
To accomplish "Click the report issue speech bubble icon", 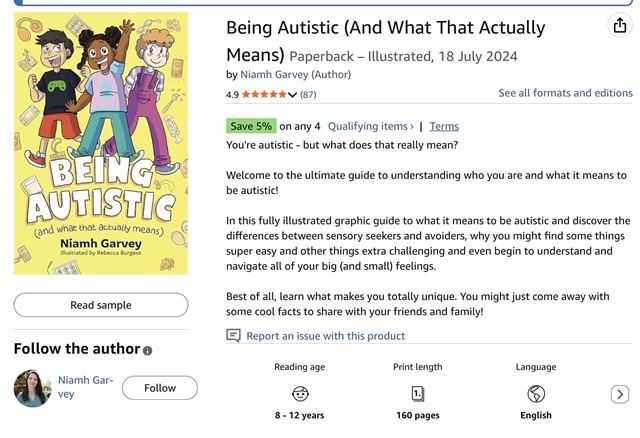I will [233, 336].
